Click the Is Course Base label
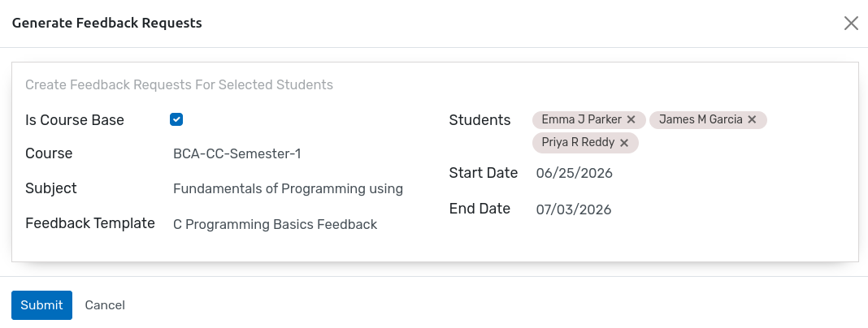Image resolution: width=868 pixels, height=328 pixels. coord(75,120)
